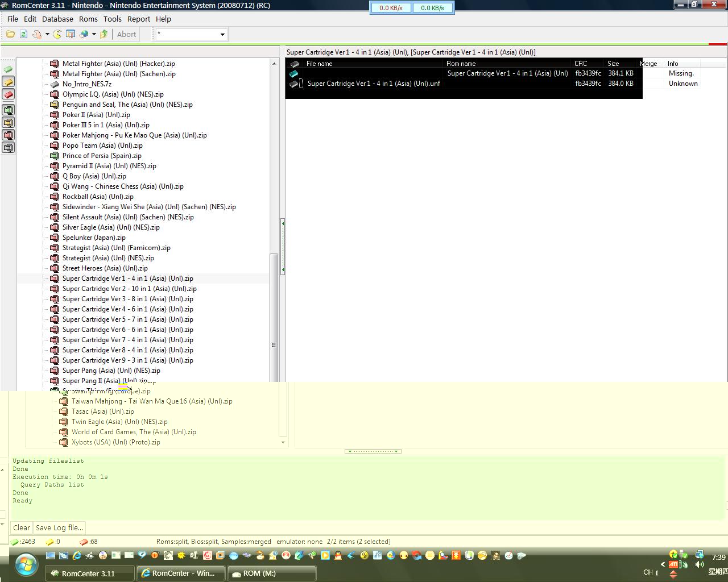Select Qi Wang - Chinese Chess entry
728x582 pixels.
123,186
